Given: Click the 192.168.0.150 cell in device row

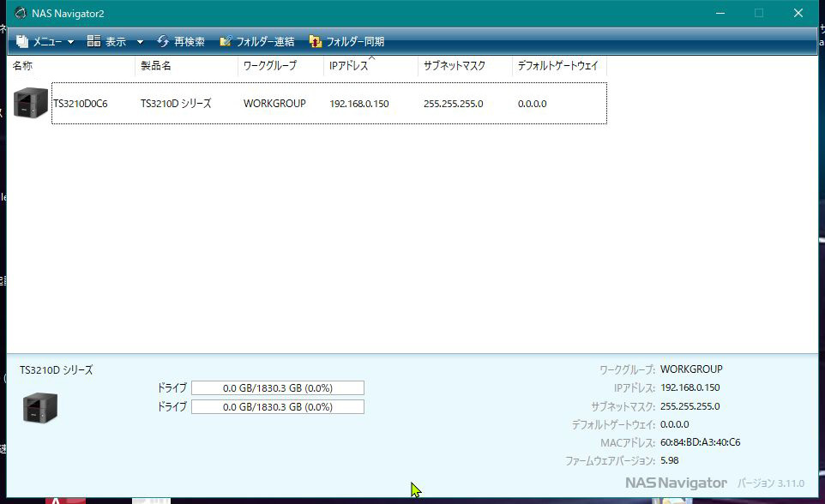Looking at the screenshot, I should tap(359, 104).
